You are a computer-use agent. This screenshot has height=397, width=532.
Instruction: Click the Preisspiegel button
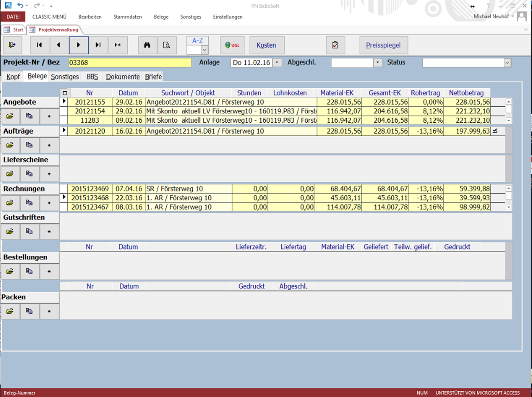coord(383,45)
